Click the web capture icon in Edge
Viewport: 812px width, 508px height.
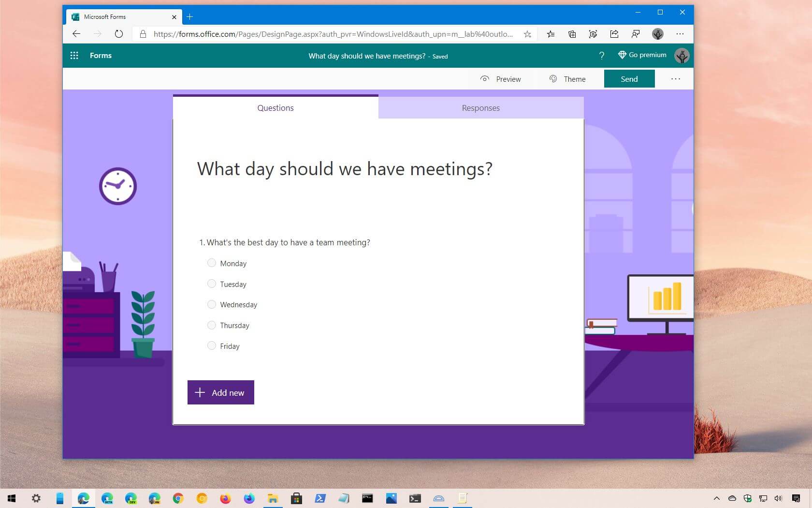tap(593, 34)
